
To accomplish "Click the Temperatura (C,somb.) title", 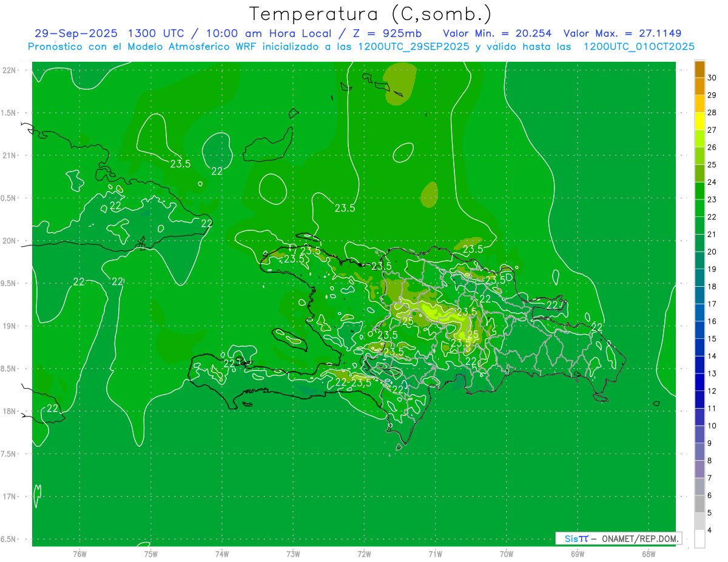I will 371,14.
